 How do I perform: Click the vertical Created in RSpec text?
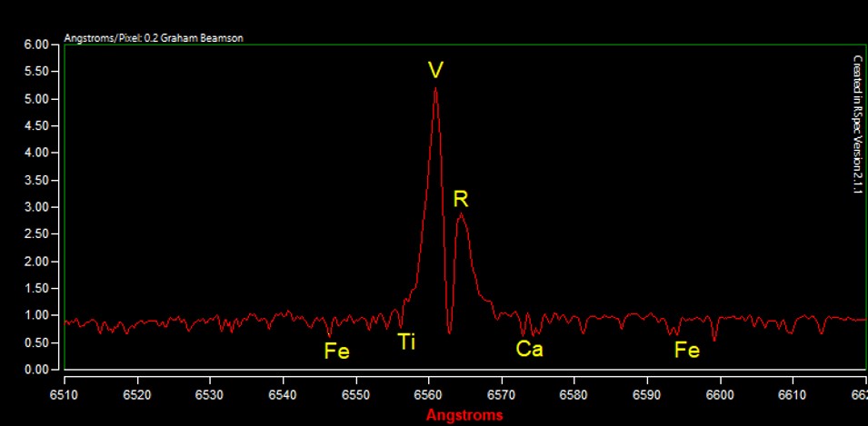point(857,124)
